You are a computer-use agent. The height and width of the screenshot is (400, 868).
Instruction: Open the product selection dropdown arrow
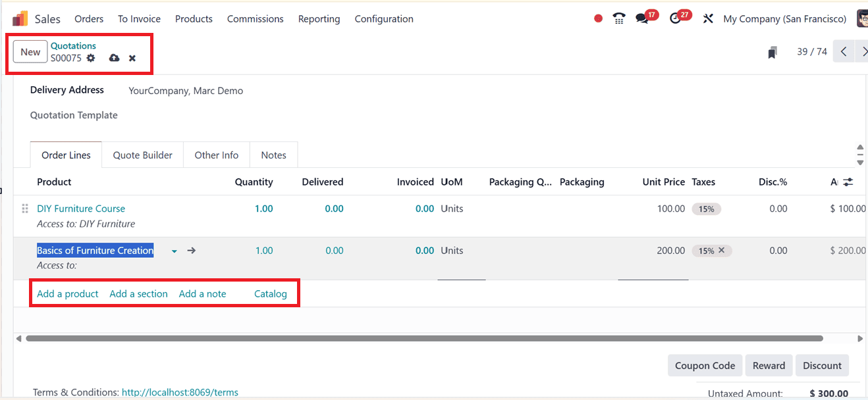pos(173,251)
